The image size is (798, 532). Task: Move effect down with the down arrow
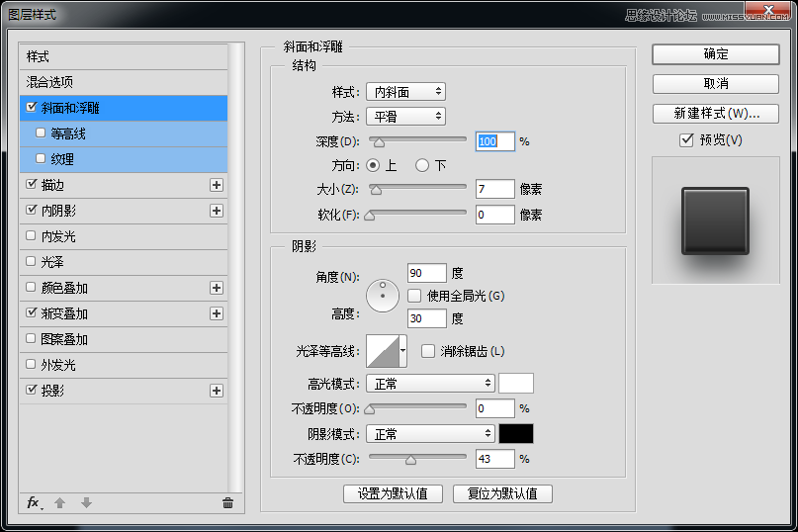pos(86,503)
